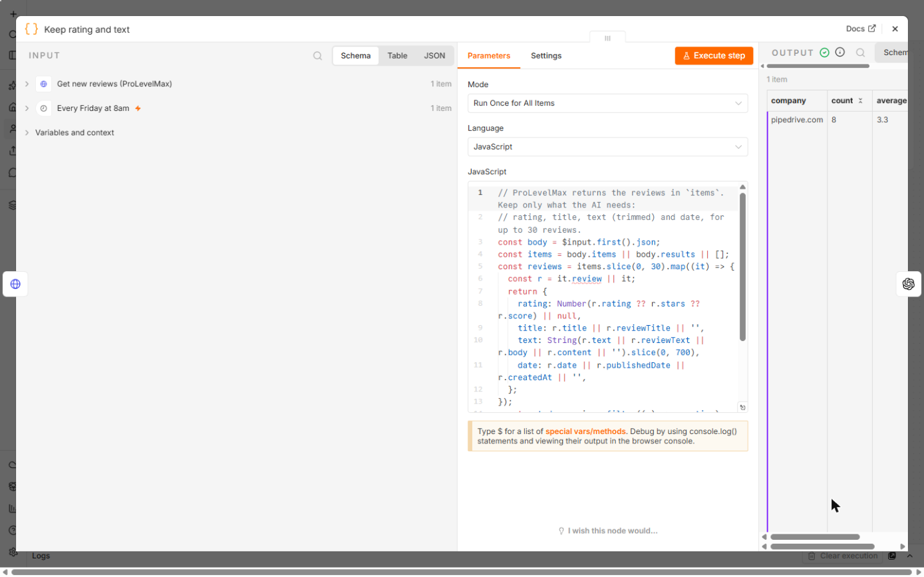Click the clock icon beside Every Friday at 8am
924x577 pixels.
pos(43,108)
